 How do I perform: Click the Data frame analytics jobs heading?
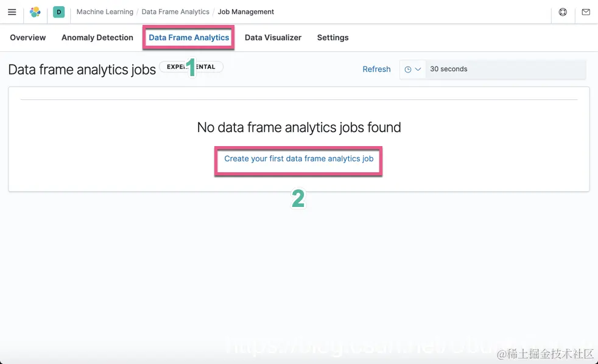point(82,70)
